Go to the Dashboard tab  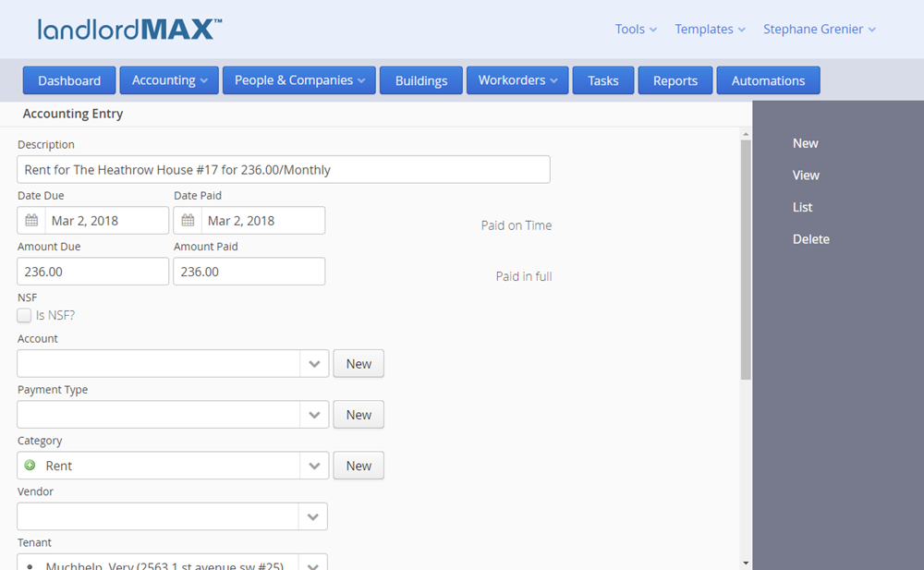click(x=69, y=80)
